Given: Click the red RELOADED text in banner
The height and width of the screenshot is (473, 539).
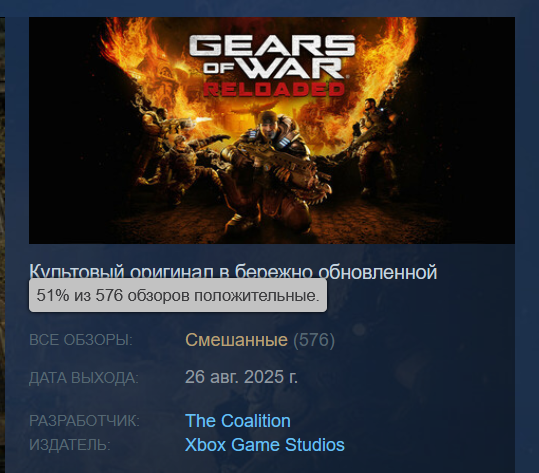Looking at the screenshot, I should click(274, 89).
